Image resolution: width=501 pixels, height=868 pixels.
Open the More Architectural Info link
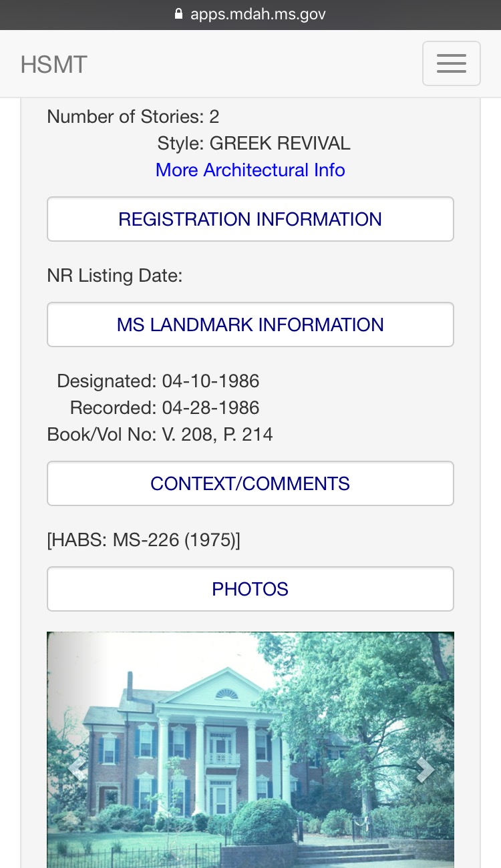(x=250, y=170)
